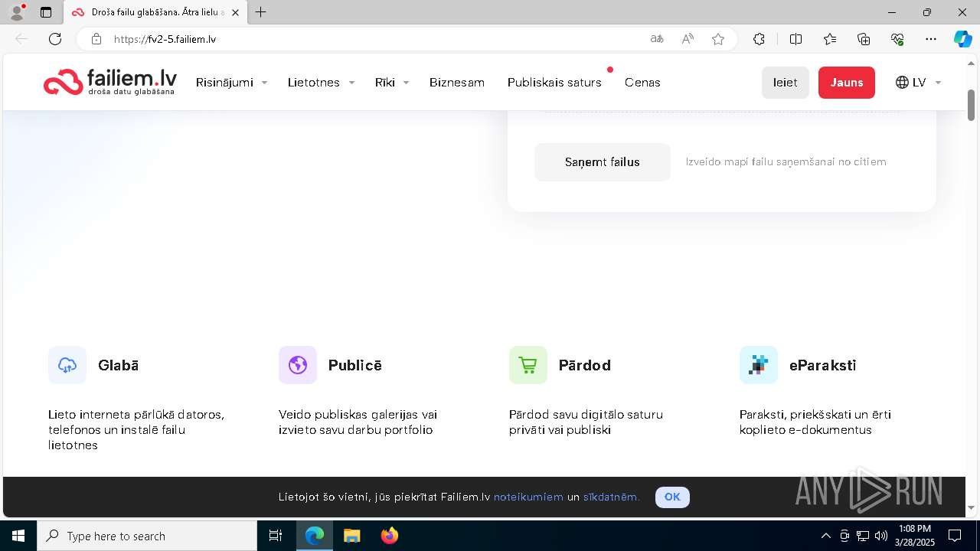Screen dimensions: 980x551
Task: Open the taskbar clock and date
Action: (915, 536)
